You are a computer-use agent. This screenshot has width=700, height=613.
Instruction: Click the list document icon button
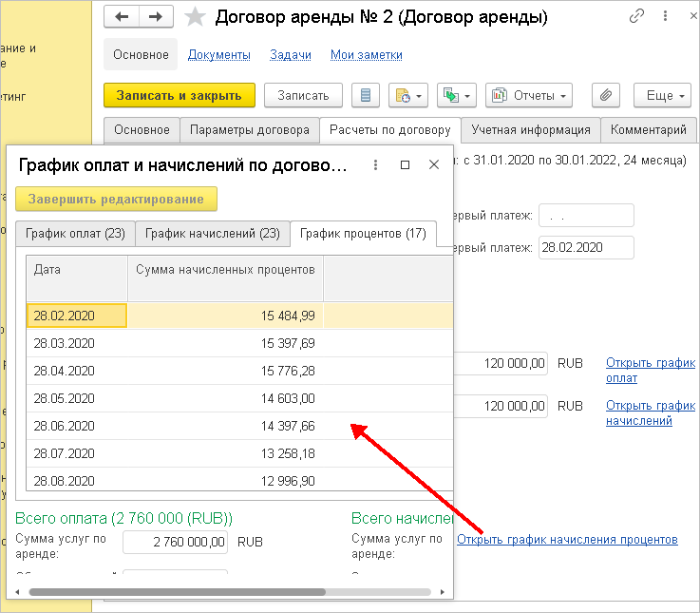pos(365,95)
